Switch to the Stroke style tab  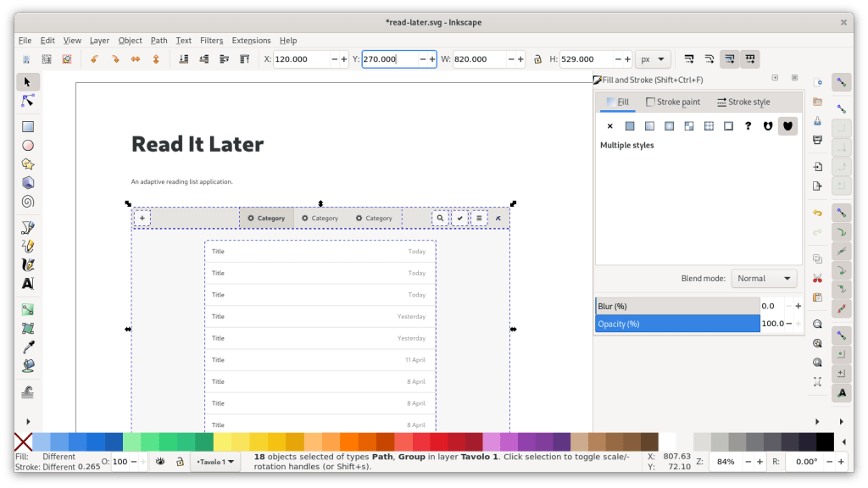point(743,102)
